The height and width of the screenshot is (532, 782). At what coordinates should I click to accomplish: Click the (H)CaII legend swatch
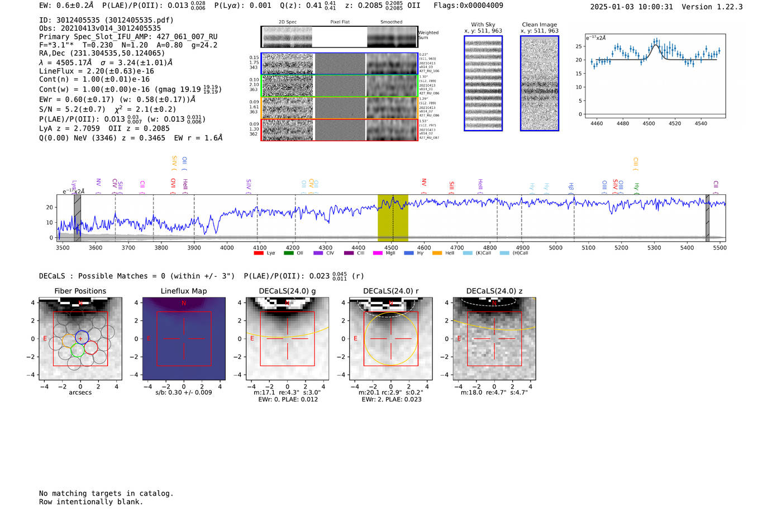pyautogui.click(x=504, y=253)
